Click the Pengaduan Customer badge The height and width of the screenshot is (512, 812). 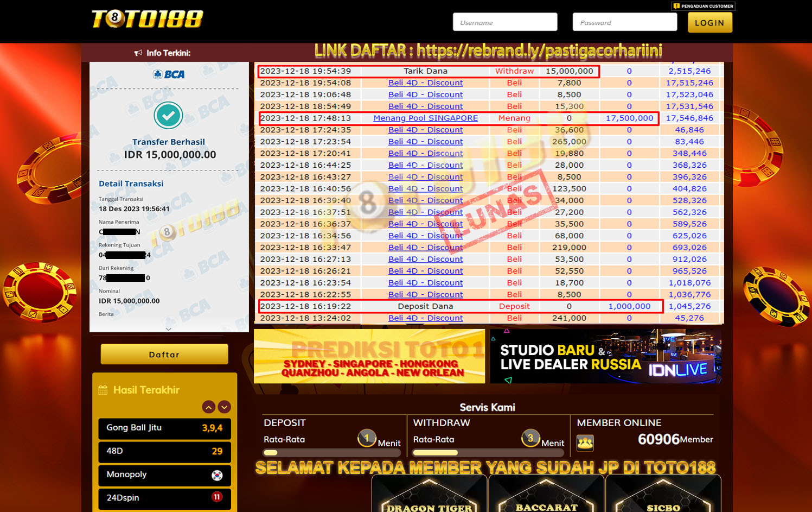(x=704, y=6)
